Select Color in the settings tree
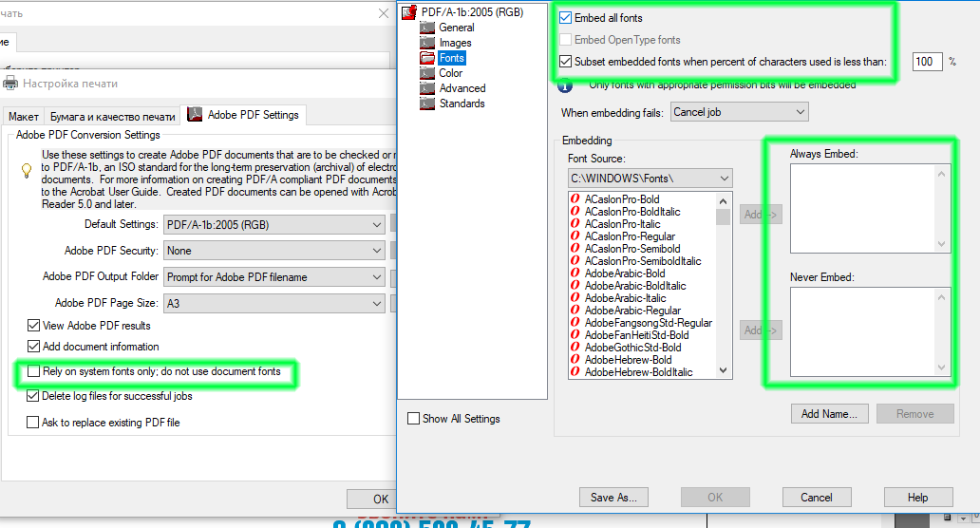The width and height of the screenshot is (980, 528). tap(451, 73)
